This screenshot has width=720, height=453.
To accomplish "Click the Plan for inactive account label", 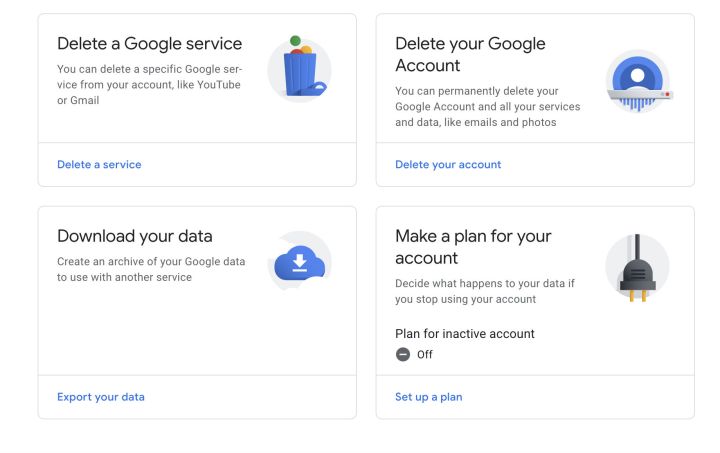I will (x=464, y=333).
